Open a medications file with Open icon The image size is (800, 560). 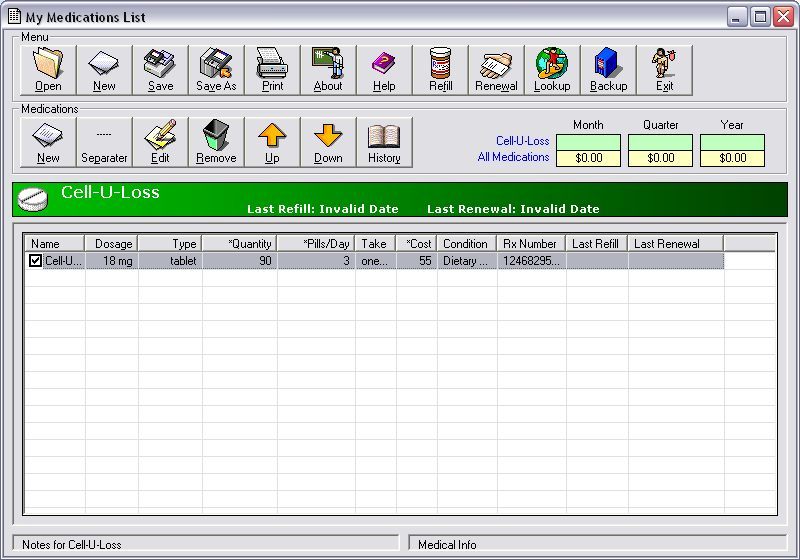pyautogui.click(x=48, y=70)
